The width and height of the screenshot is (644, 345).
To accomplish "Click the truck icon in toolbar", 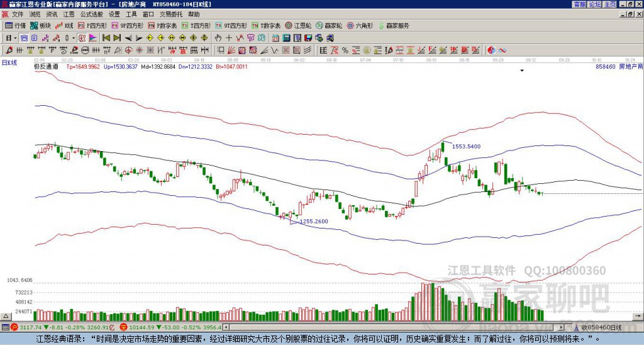I will tap(330, 38).
